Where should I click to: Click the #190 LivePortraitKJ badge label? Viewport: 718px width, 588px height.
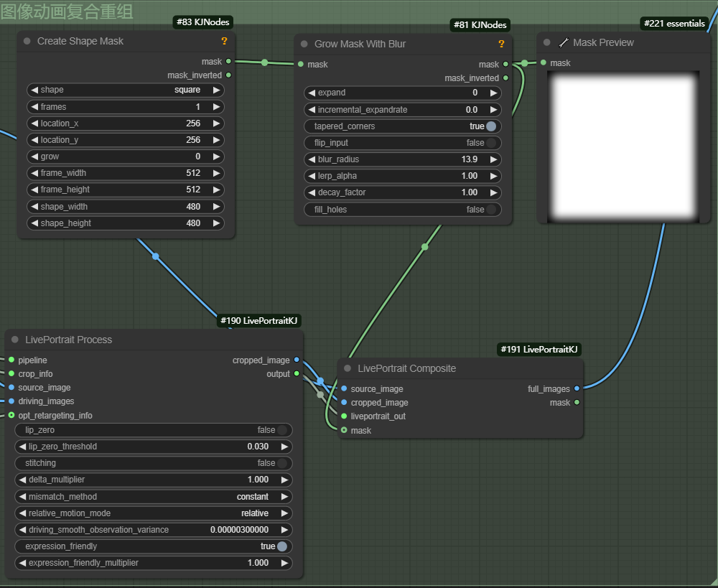point(259,321)
